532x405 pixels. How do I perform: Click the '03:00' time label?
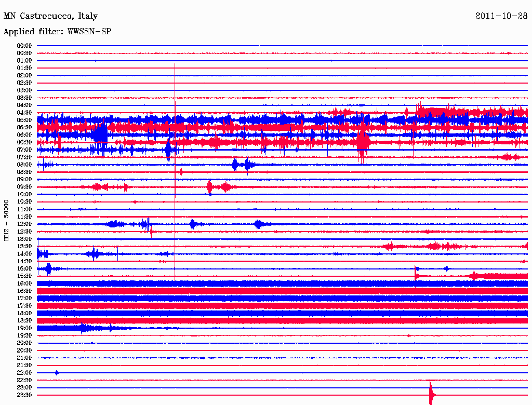click(24, 90)
